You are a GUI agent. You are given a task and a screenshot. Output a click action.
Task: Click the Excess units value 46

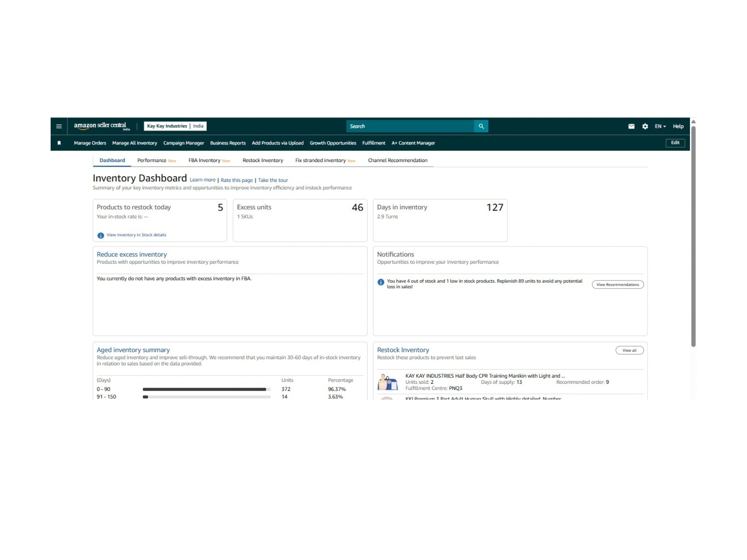tap(357, 208)
